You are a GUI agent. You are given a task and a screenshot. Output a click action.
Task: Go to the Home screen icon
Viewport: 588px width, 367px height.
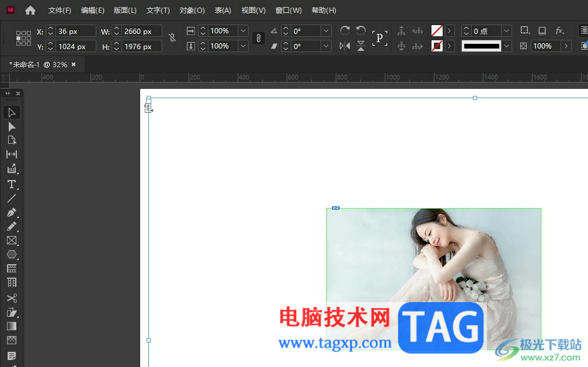(30, 11)
